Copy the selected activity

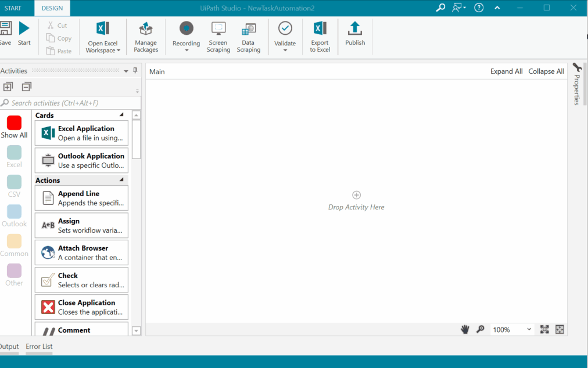(59, 38)
